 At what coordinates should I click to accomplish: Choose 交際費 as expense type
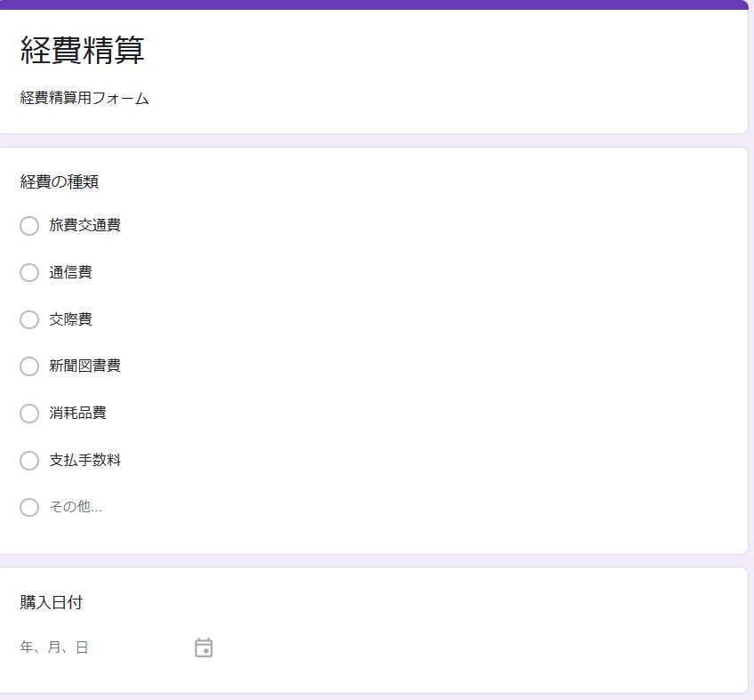click(29, 319)
